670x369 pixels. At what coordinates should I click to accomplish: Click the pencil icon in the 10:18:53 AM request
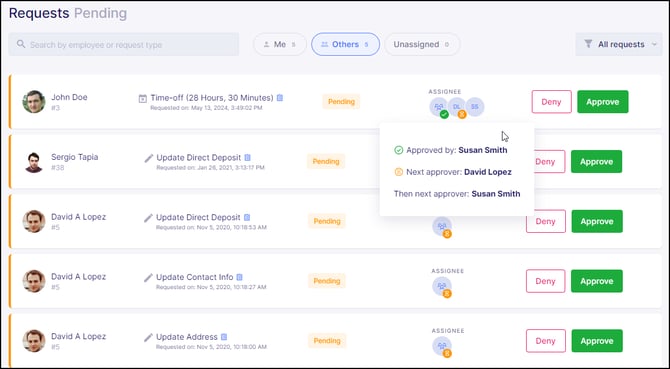[148, 218]
